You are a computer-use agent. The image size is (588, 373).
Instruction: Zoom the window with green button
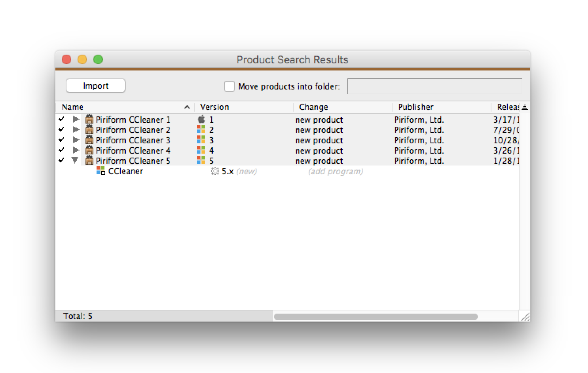click(x=98, y=59)
